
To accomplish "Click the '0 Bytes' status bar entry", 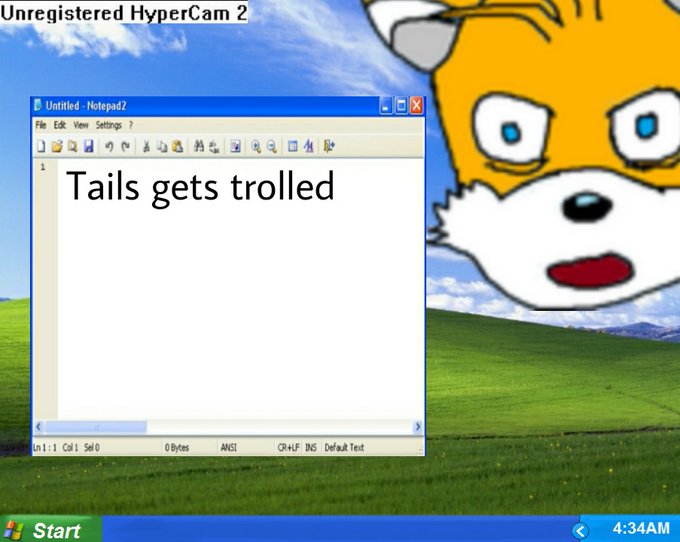I will tap(177, 447).
